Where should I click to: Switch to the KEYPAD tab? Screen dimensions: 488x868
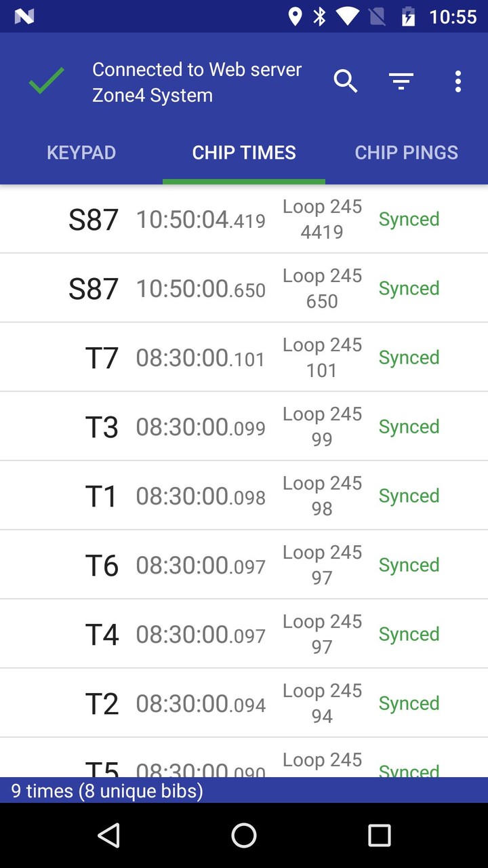coord(81,153)
